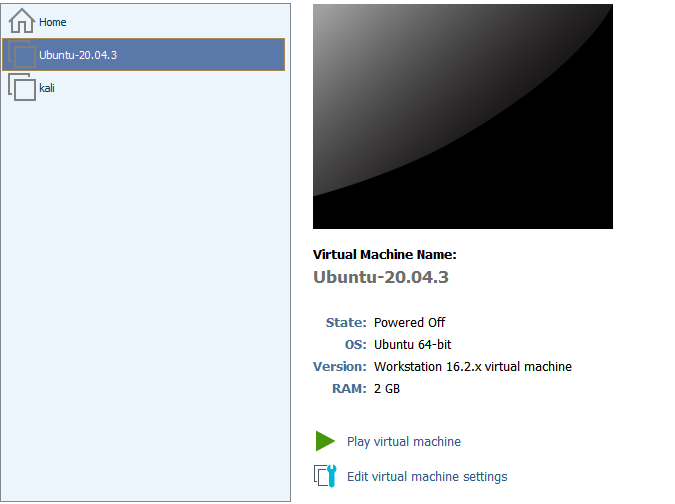The width and height of the screenshot is (675, 504).
Task: Click the '2 GB' RAM value
Action: point(387,389)
